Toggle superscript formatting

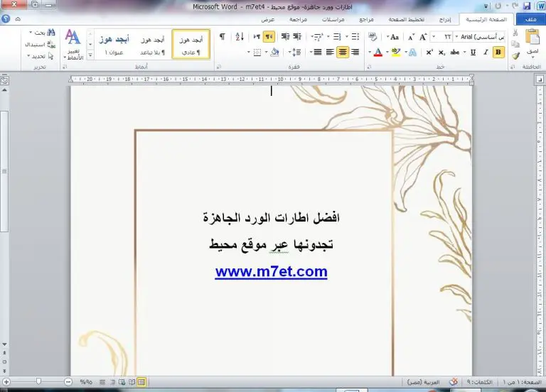[429, 52]
